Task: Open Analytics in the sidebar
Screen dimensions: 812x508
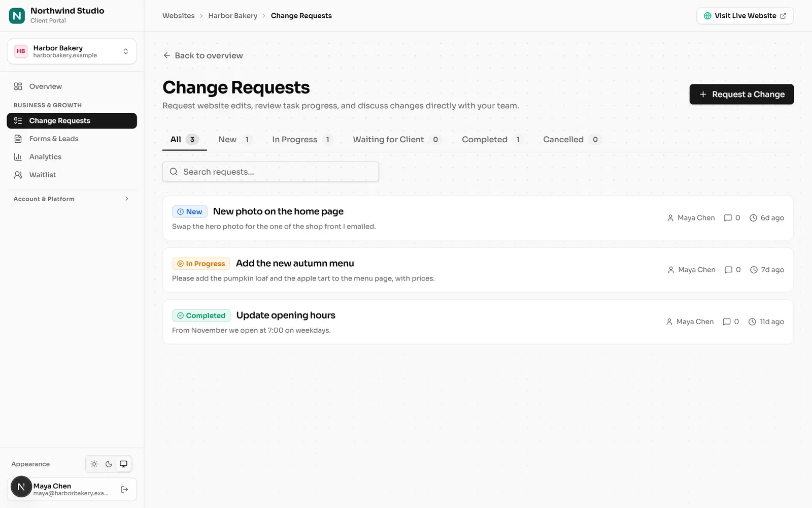Action: pyautogui.click(x=72, y=157)
